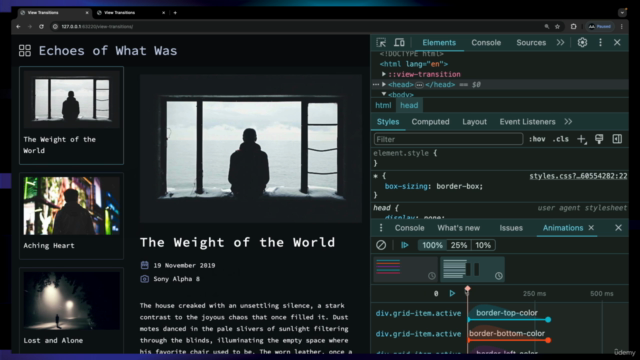Select head in the breadcrumb bar
Viewport: 640px width, 360px height.
[x=409, y=105]
